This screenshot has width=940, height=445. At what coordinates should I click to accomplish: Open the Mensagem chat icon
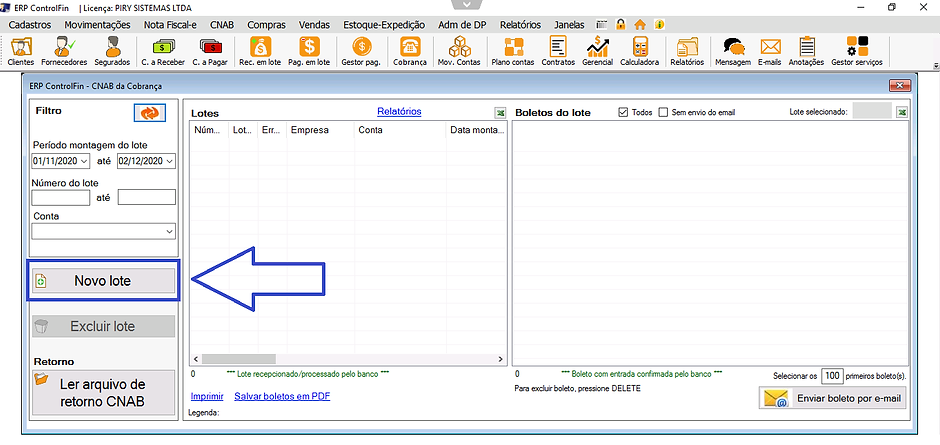(733, 51)
